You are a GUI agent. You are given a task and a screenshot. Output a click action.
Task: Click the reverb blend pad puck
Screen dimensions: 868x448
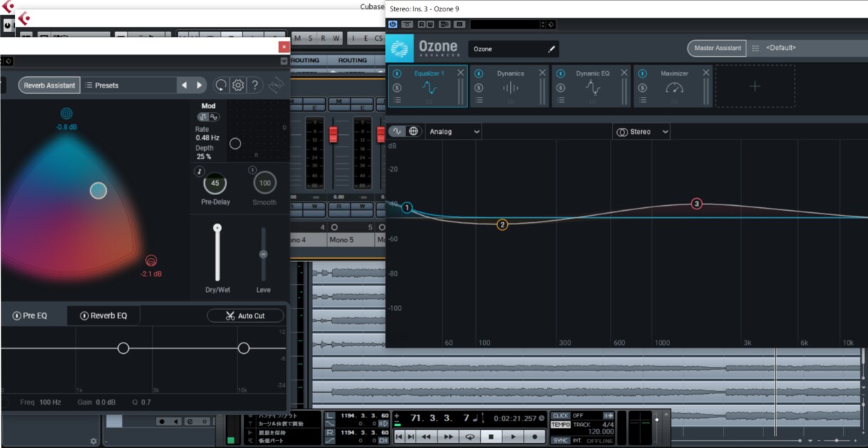point(98,190)
